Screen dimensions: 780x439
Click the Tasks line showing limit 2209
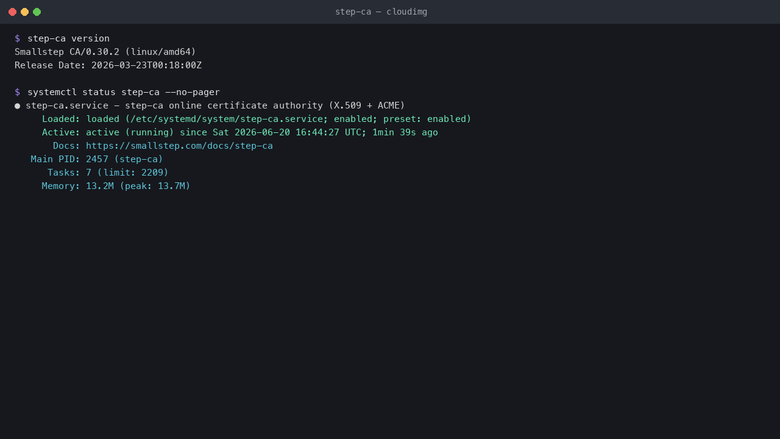pos(108,173)
